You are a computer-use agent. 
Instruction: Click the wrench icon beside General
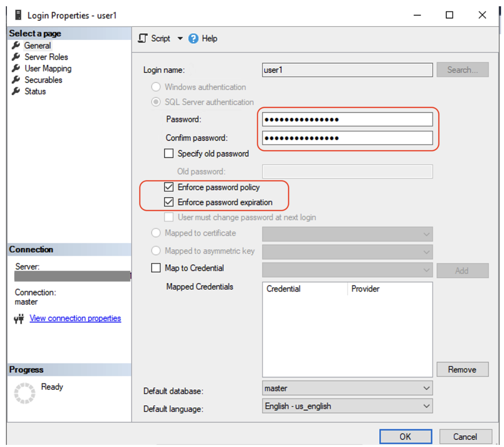tap(16, 45)
